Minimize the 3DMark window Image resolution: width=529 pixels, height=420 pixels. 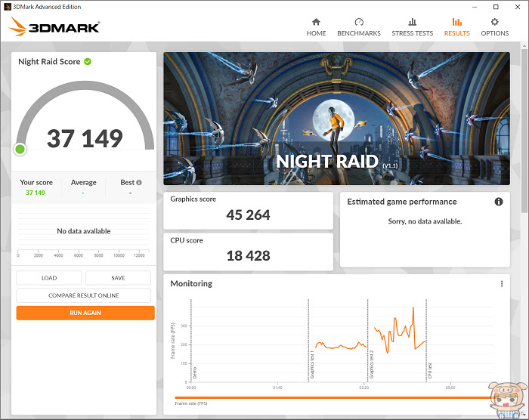point(475,7)
